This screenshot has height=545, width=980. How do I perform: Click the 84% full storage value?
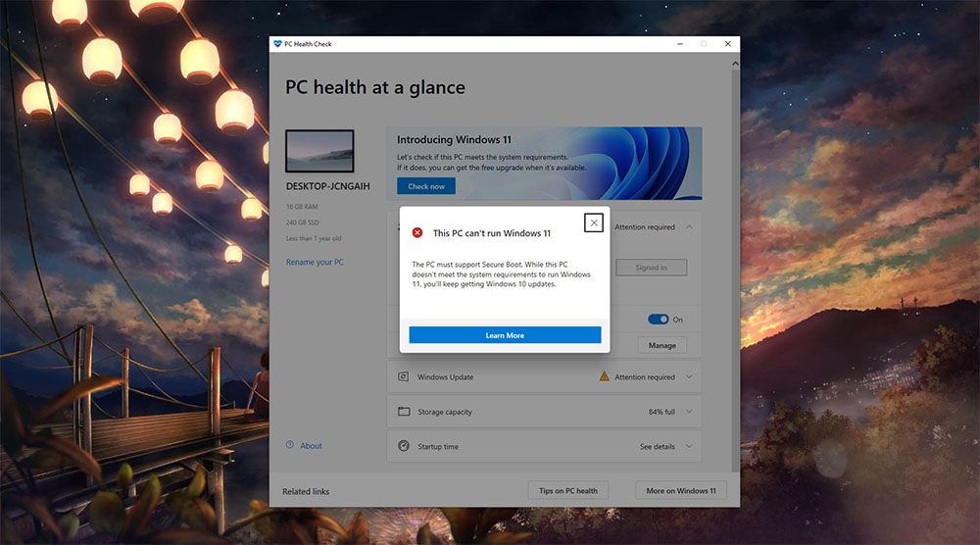point(661,412)
